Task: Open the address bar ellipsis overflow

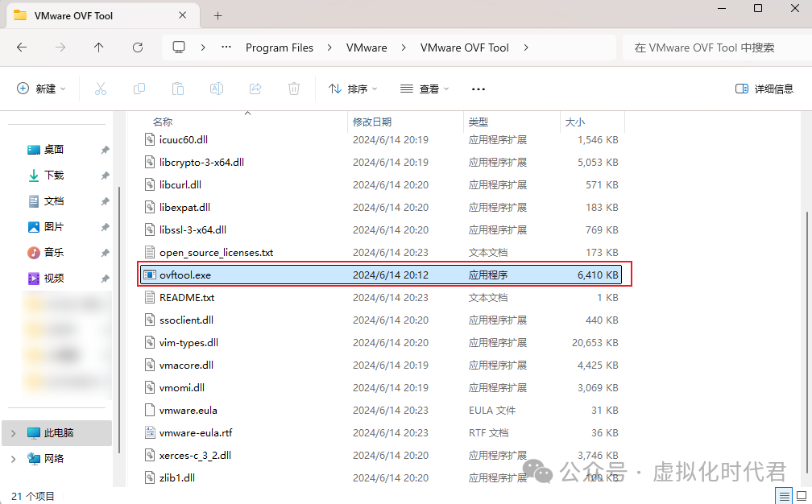Action: pos(226,47)
